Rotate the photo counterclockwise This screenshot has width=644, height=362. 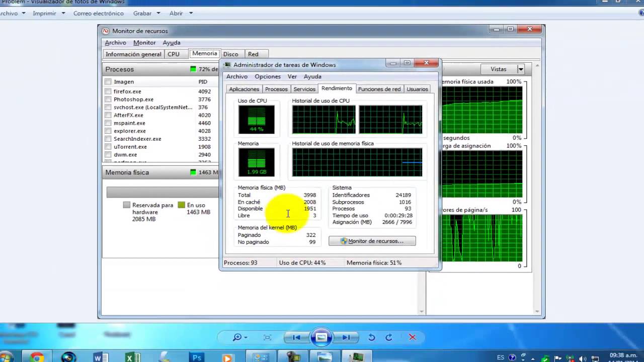[372, 337]
